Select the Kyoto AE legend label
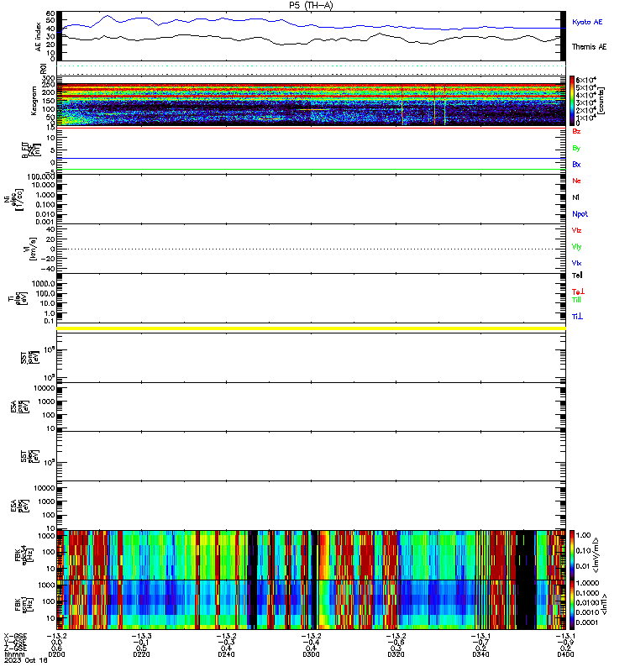 click(586, 22)
